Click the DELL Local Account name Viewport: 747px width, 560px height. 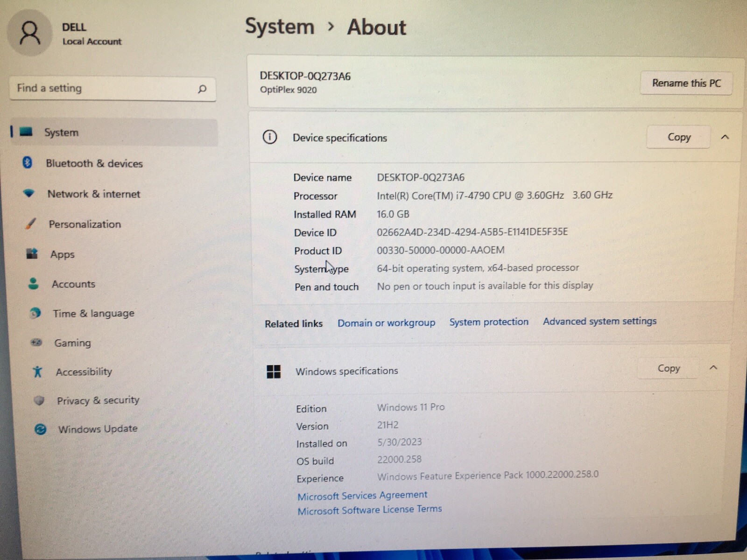pos(92,34)
